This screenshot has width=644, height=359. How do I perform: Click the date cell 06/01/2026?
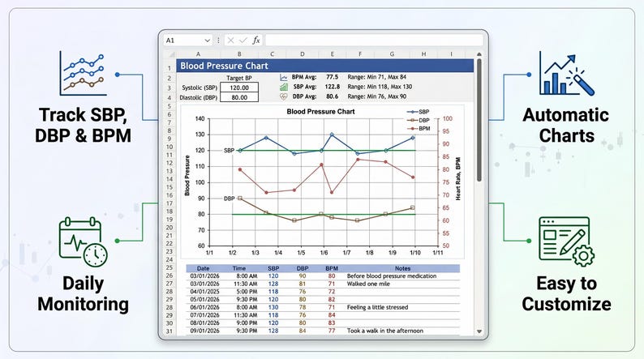(204, 307)
